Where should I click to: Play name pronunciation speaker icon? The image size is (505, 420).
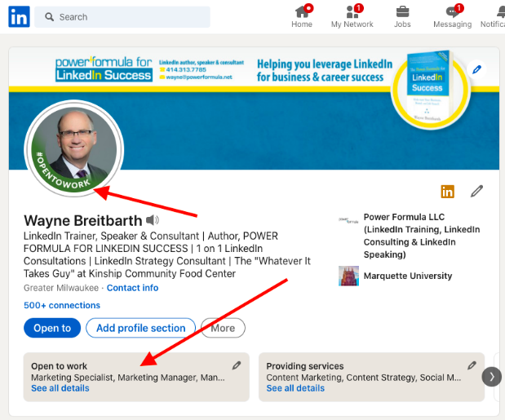pos(153,220)
